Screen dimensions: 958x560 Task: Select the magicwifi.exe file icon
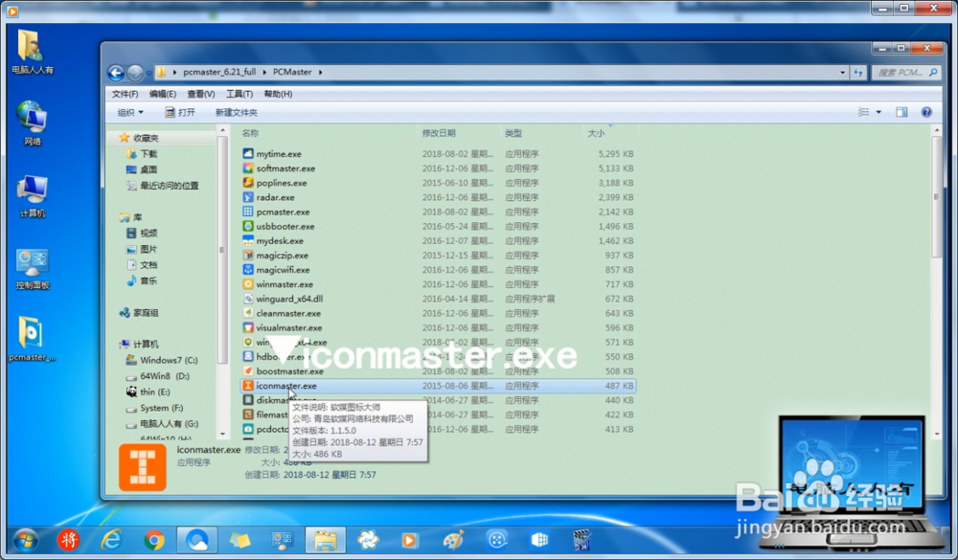coord(247,269)
